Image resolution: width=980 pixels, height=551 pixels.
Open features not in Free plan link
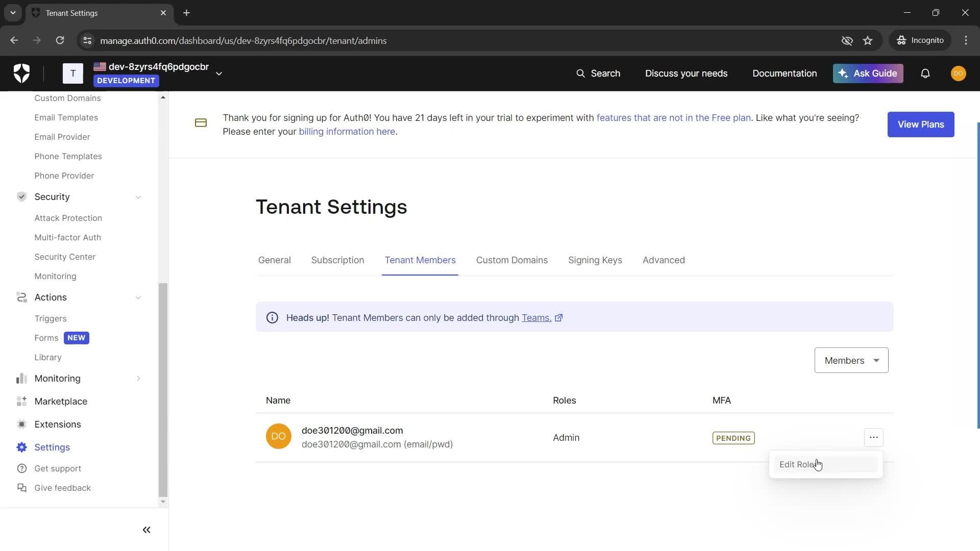673,118
